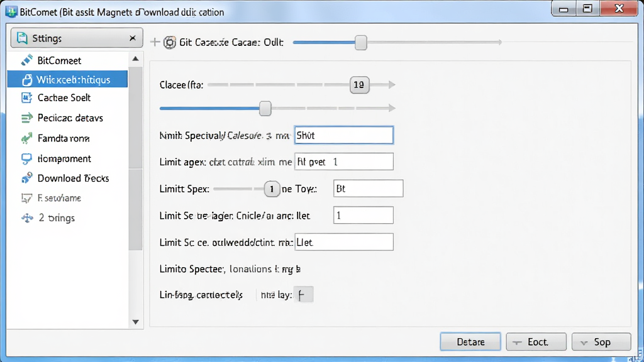Click the Sttings tab page icon
Viewport: 644px width, 362px height.
pos(22,38)
